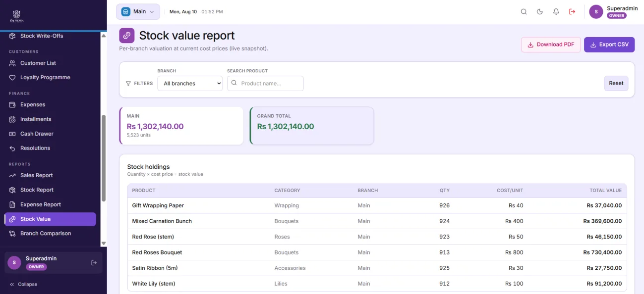Click the Red Roses Bouquet product

[x=157, y=252]
